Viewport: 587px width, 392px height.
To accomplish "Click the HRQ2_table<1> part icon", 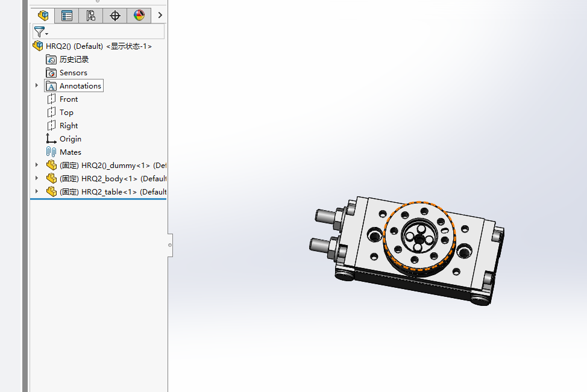I will [51, 191].
